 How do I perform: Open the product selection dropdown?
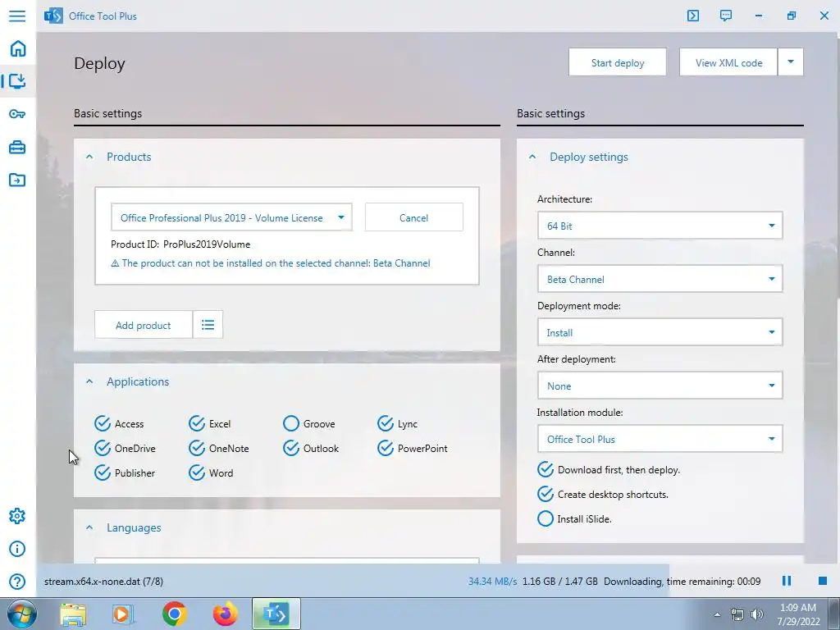click(231, 217)
